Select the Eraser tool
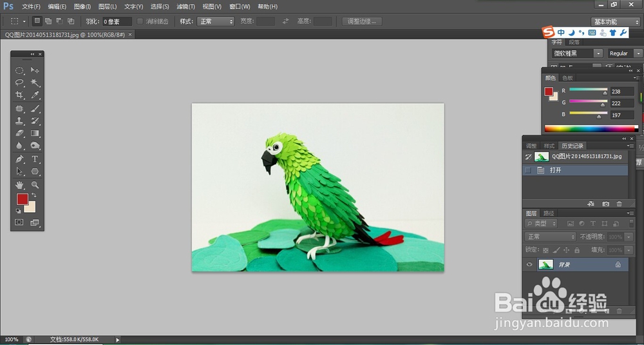Screen dimensions: 644x345 click(19, 133)
